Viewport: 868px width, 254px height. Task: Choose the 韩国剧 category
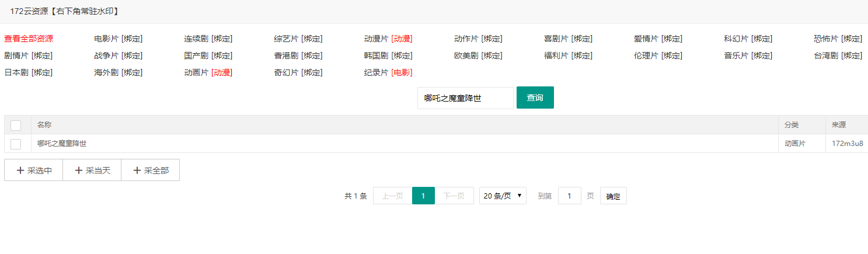coord(376,56)
